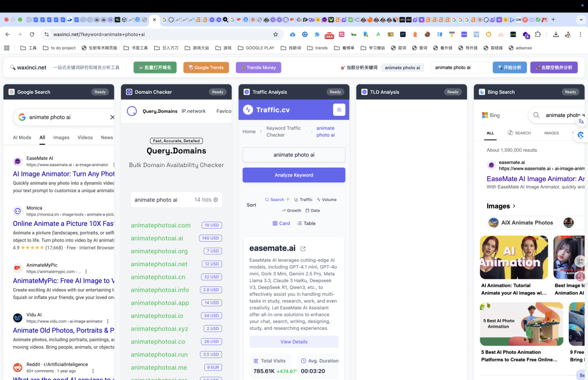588x380 pixels.
Task: Open more options for Reddit result
Action: tap(93, 371)
